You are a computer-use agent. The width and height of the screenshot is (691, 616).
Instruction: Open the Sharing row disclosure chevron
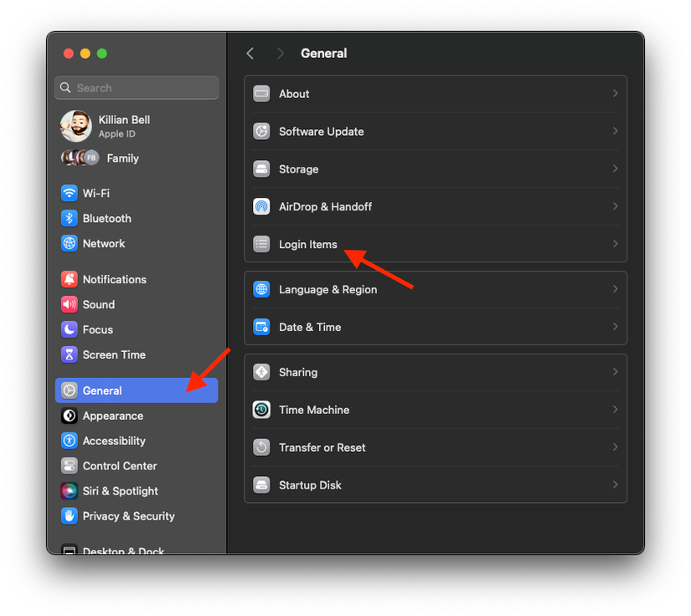[x=615, y=372]
